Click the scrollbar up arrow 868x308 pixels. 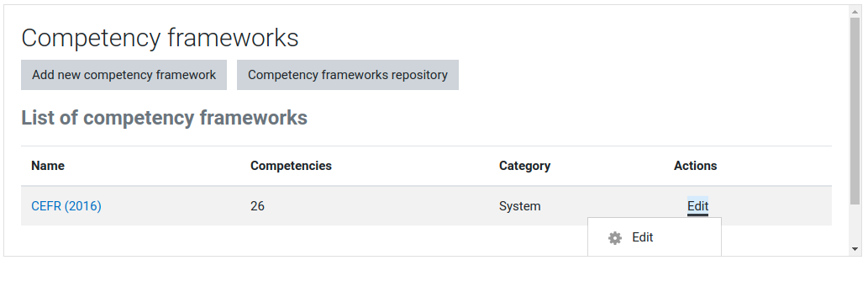click(x=855, y=12)
